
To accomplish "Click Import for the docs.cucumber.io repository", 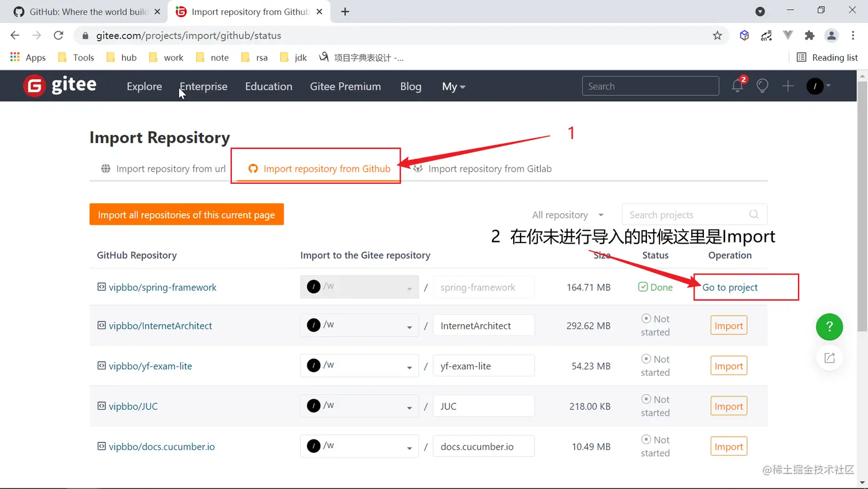I will point(728,446).
